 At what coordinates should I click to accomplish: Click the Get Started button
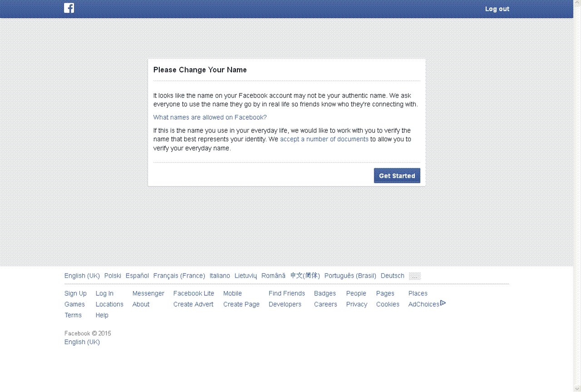tap(397, 176)
